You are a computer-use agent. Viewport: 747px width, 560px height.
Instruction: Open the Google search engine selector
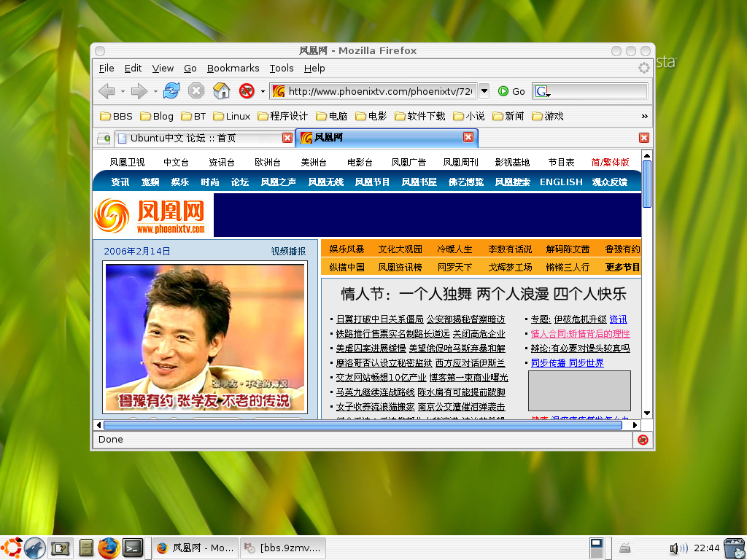pos(542,91)
